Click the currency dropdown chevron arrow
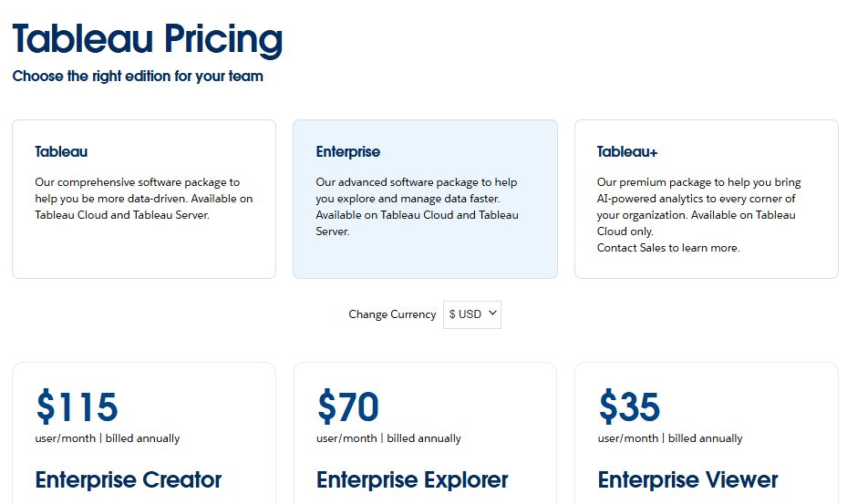The width and height of the screenshot is (847, 504). pyautogui.click(x=492, y=314)
